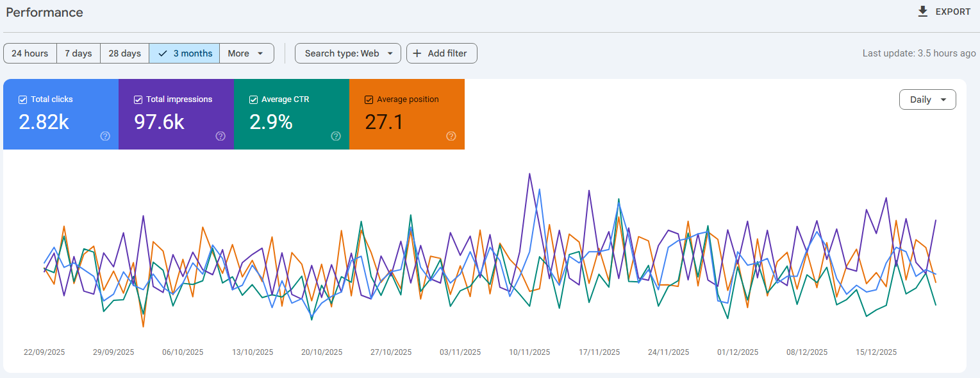Click the plus icon beside Add filter

point(417,53)
